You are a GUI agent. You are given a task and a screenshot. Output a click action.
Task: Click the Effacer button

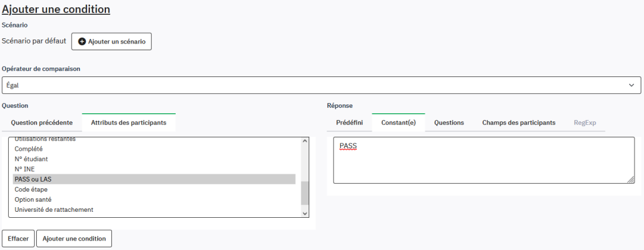click(18, 239)
